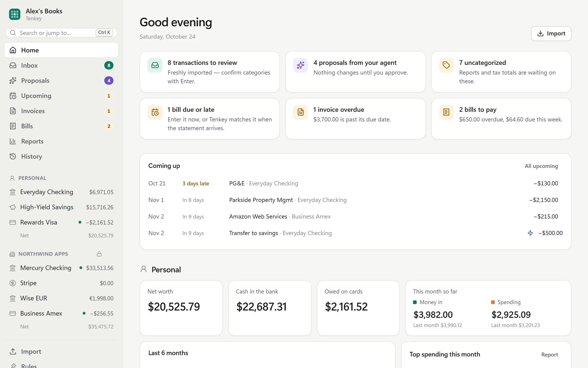The height and width of the screenshot is (368, 588).
Task: Click the Business Amex card icon
Action: pyautogui.click(x=13, y=313)
